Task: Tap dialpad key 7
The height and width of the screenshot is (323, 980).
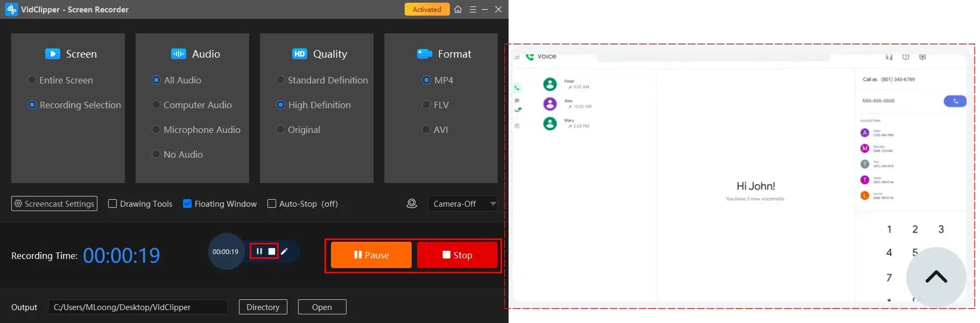Action: coord(889,278)
